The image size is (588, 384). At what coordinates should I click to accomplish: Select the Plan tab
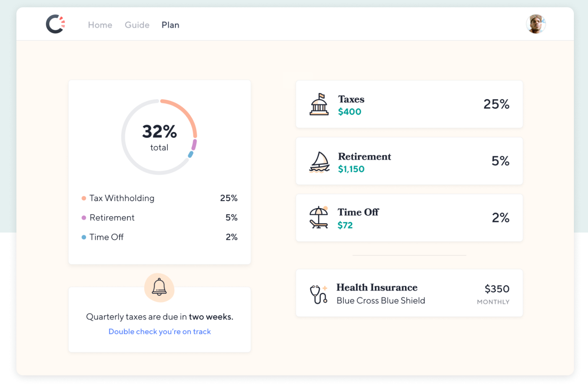(x=171, y=25)
